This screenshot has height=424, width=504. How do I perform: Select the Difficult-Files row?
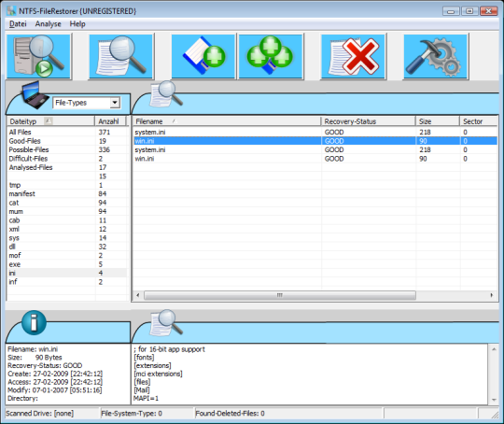67,159
